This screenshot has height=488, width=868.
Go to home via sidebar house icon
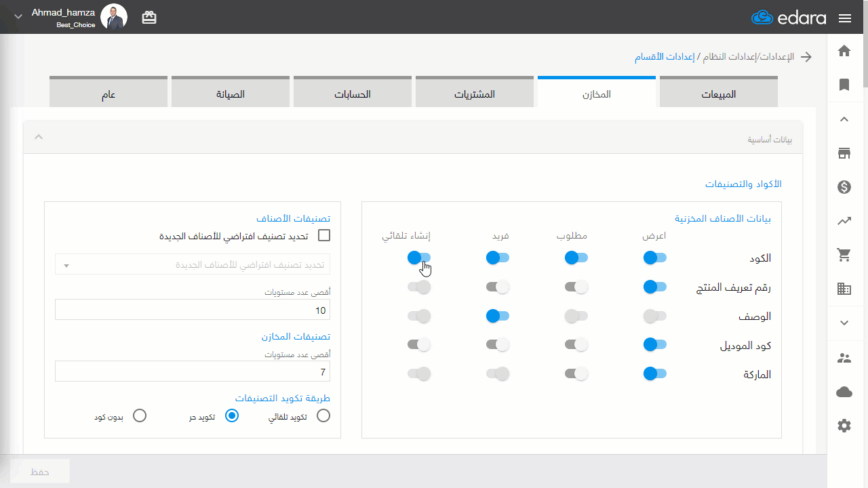tap(844, 51)
